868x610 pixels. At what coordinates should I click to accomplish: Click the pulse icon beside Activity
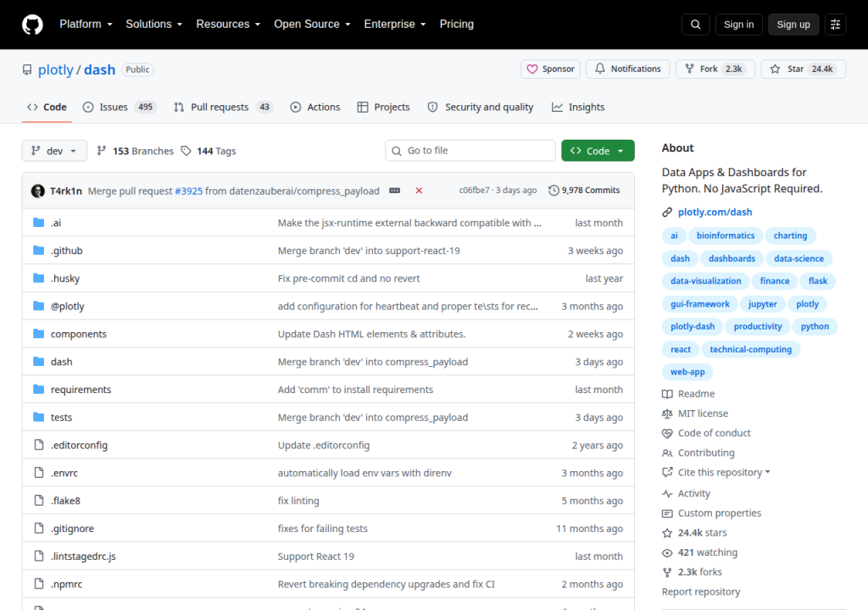667,493
